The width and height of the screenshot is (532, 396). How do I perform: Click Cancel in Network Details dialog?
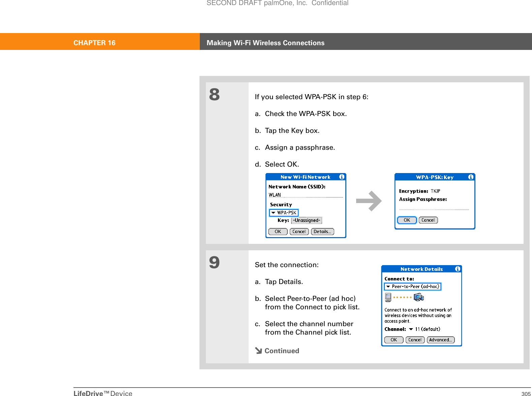415,340
